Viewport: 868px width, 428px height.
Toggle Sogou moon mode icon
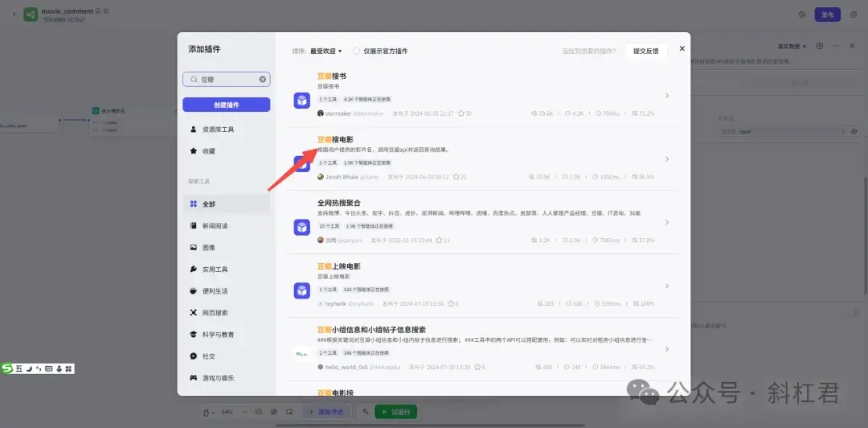pyautogui.click(x=29, y=368)
